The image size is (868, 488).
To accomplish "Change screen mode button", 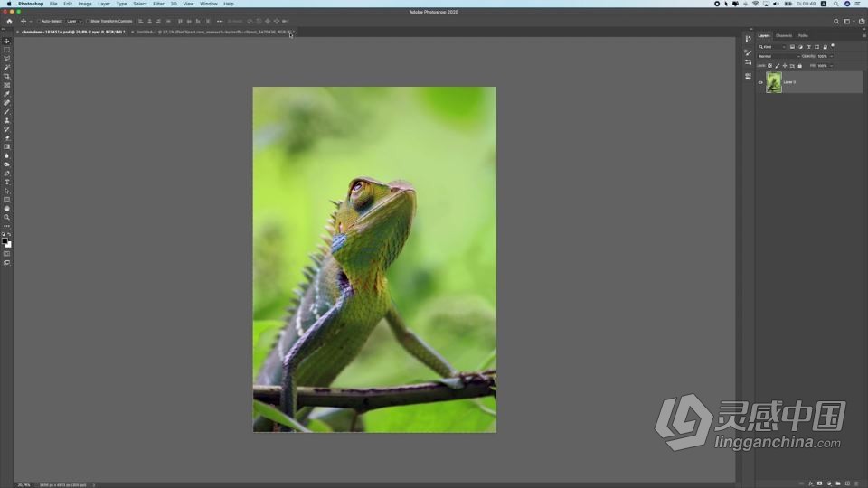I will (x=6, y=263).
